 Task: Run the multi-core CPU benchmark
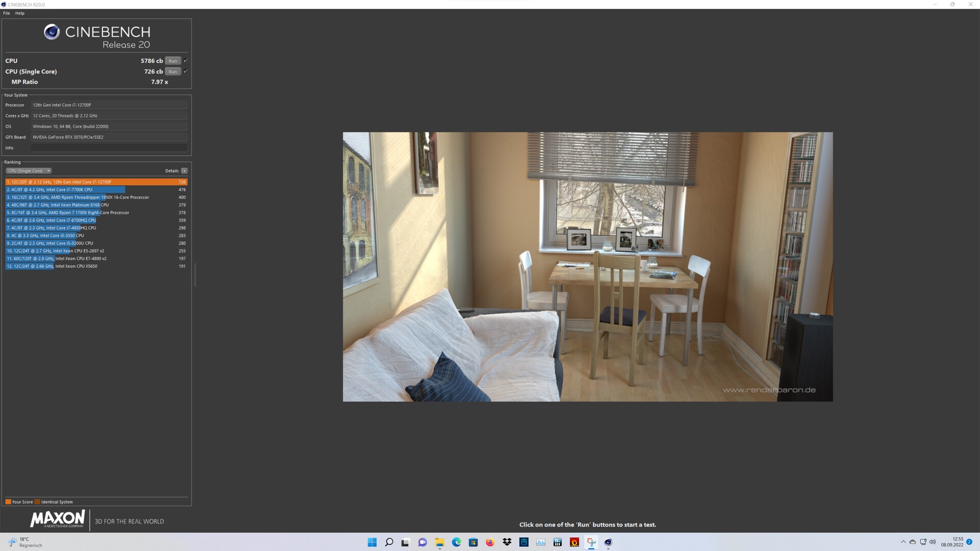pos(173,61)
